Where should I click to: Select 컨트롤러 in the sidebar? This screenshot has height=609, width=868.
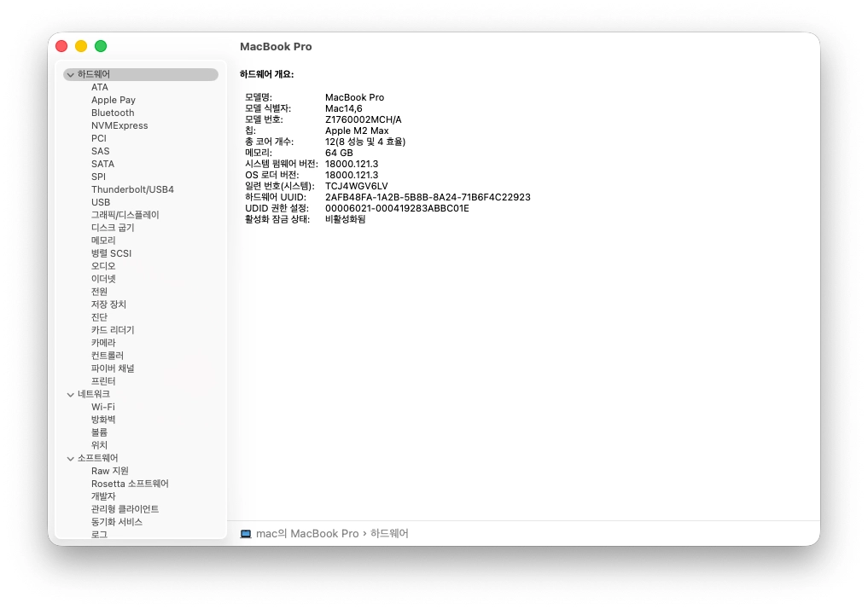tap(108, 355)
